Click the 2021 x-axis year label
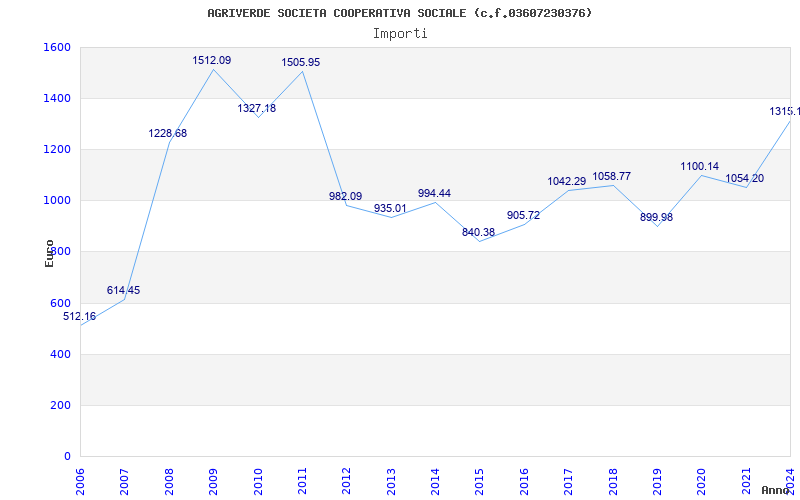Viewport: 800px width, 500px height. coord(746,482)
